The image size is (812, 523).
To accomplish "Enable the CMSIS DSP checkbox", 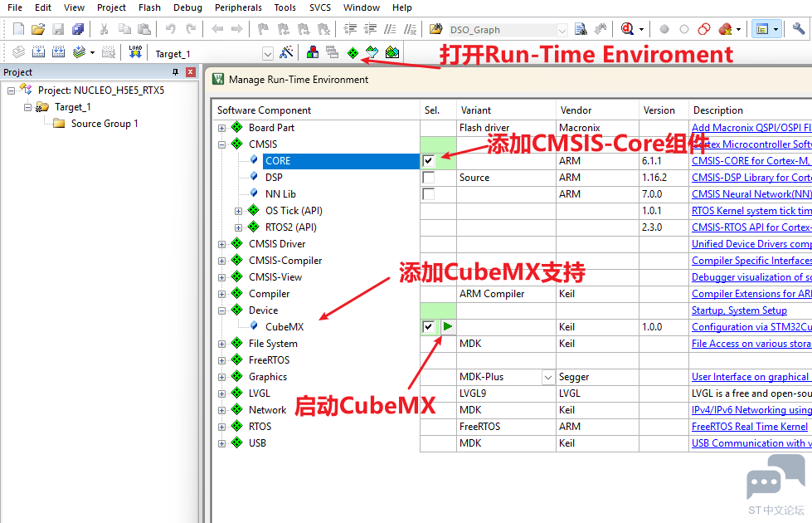I will click(428, 178).
